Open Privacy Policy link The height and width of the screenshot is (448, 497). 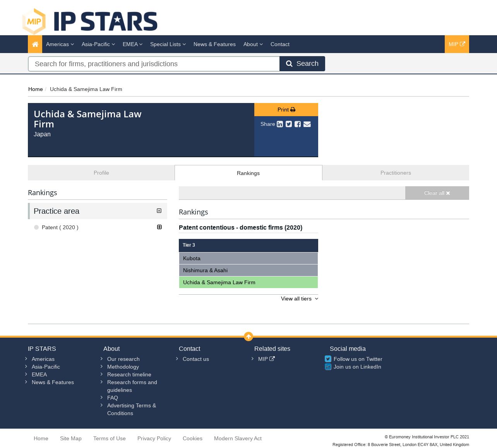pyautogui.click(x=154, y=438)
